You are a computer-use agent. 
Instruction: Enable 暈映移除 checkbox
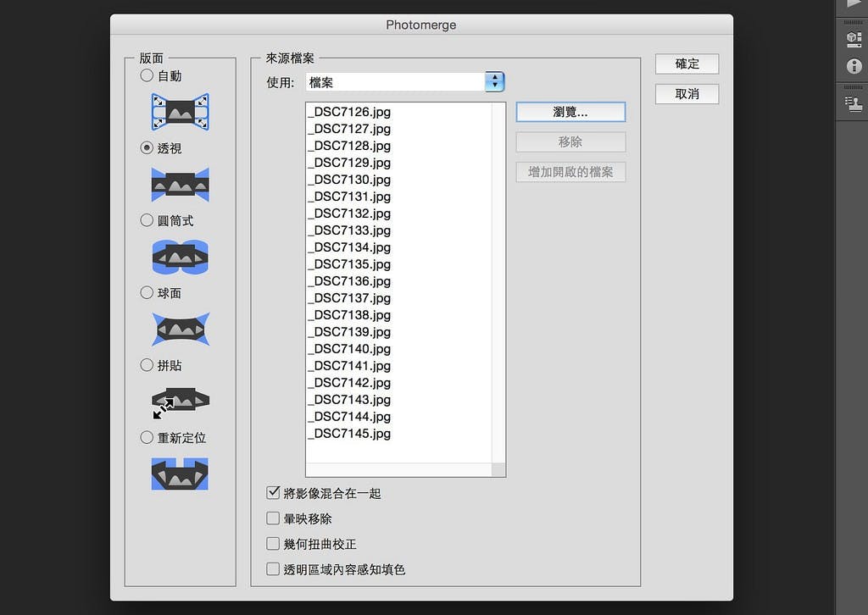[273, 518]
